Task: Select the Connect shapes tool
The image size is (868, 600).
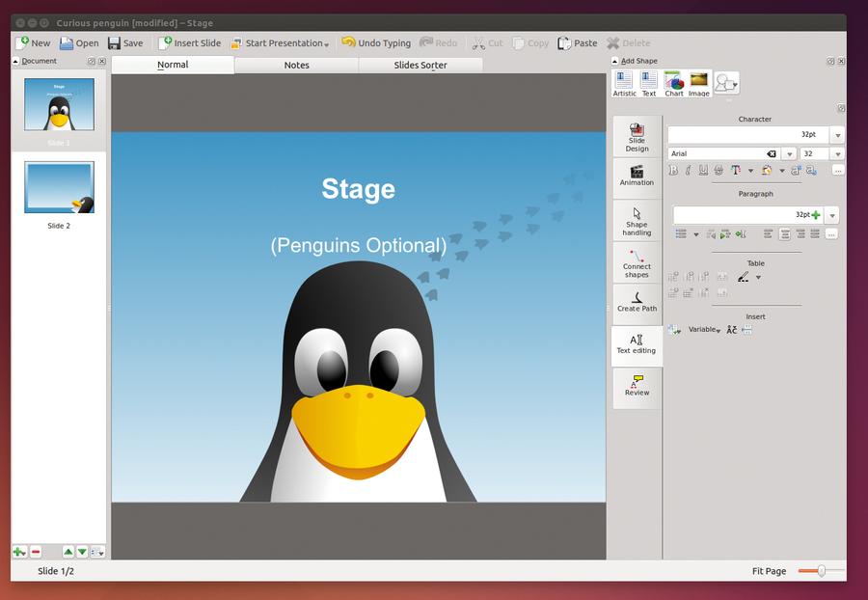Action: point(637,262)
